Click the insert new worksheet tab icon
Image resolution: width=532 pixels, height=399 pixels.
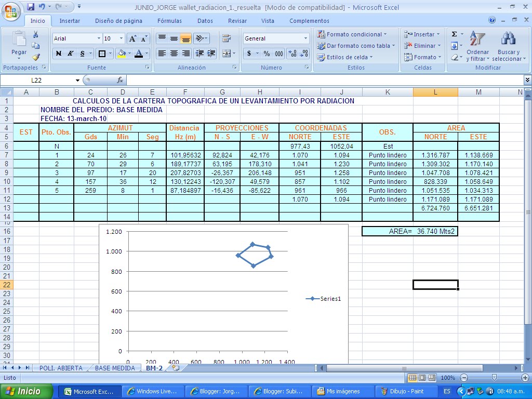pos(176,368)
